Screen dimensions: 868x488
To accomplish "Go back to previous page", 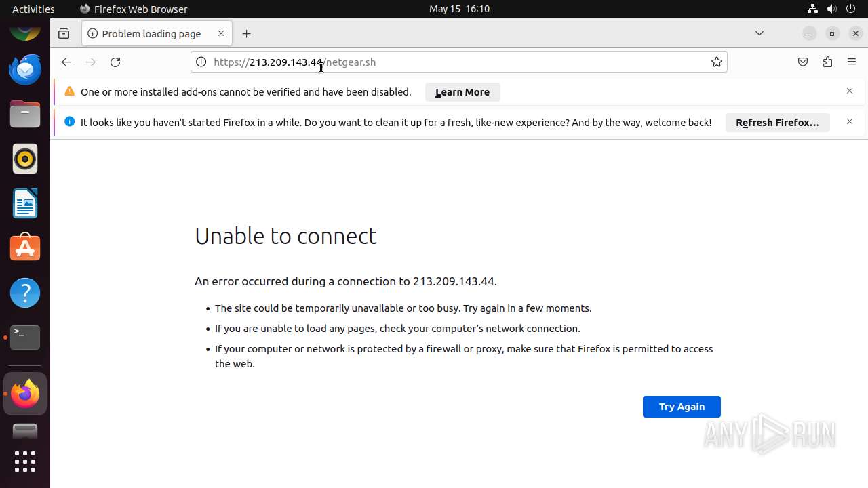I will 66,62.
